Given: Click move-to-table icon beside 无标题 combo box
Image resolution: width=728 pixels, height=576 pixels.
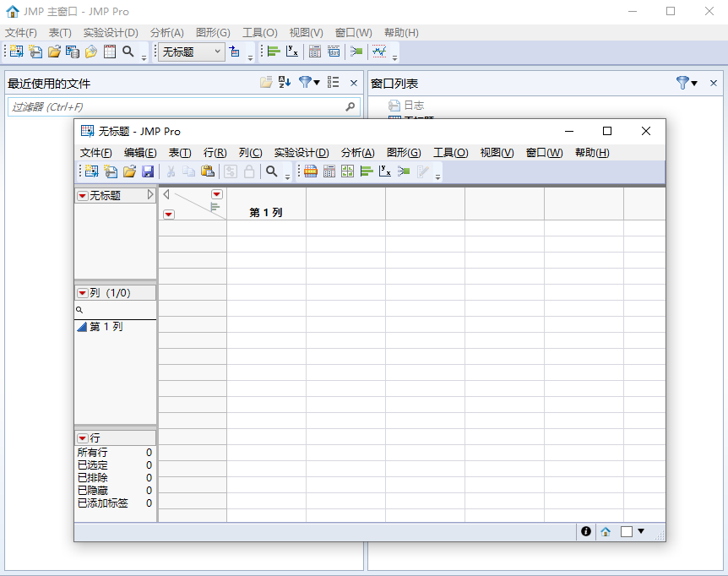Looking at the screenshot, I should click(x=235, y=52).
